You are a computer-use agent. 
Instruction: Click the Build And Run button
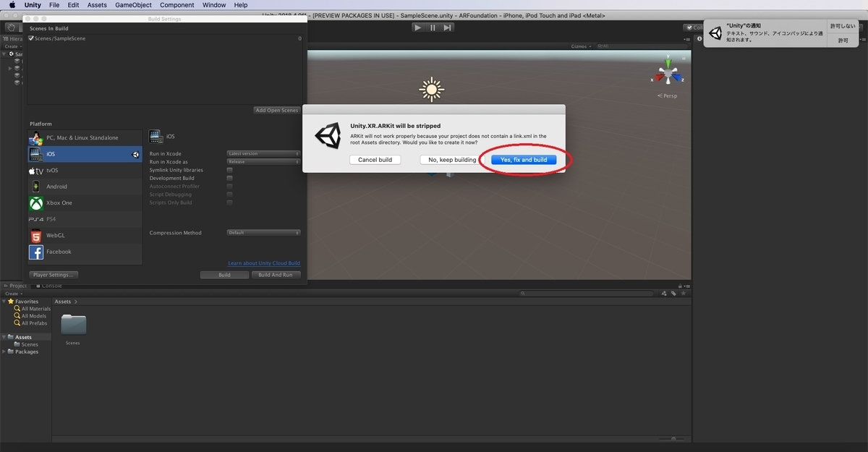click(276, 275)
